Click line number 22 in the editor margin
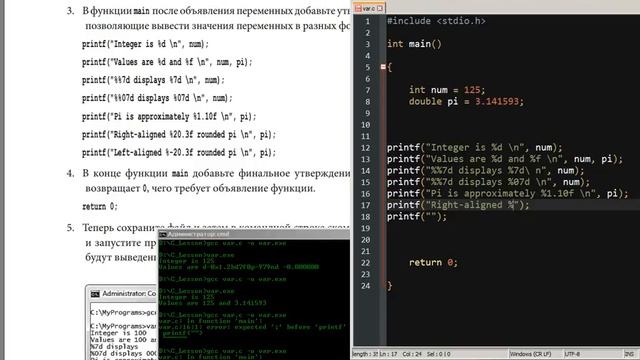The height and width of the screenshot is (360, 640). (365, 263)
